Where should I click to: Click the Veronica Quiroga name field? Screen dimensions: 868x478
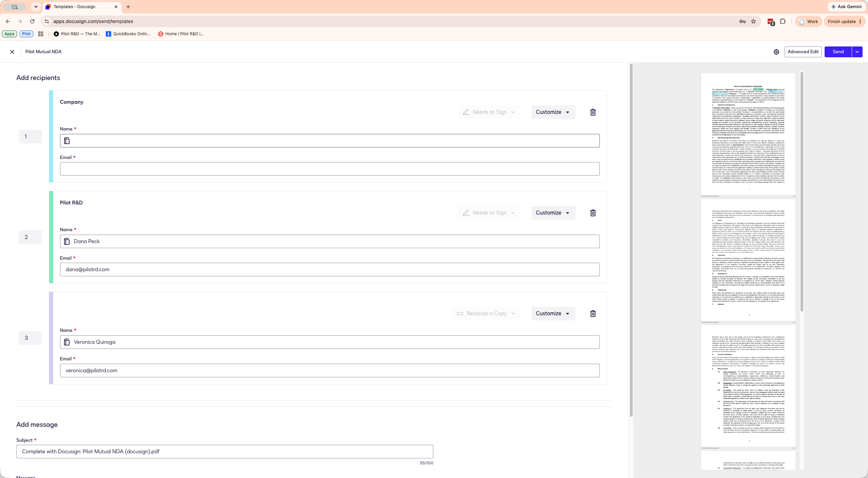[x=330, y=342]
